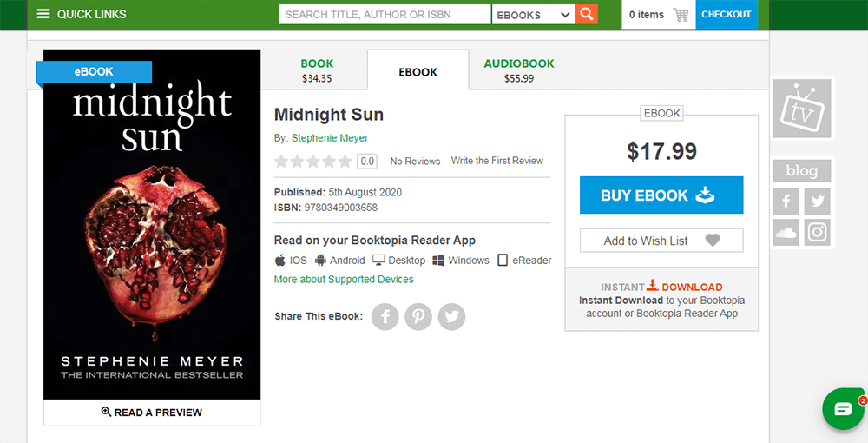Open SoundCloud icon in right sidebar

coord(786,232)
